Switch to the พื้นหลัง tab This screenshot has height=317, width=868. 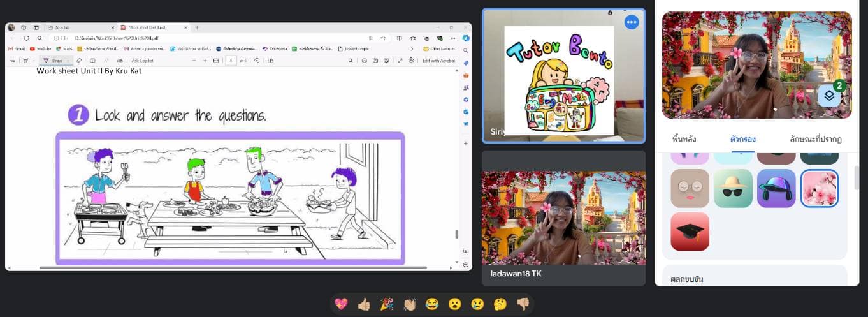click(x=684, y=138)
